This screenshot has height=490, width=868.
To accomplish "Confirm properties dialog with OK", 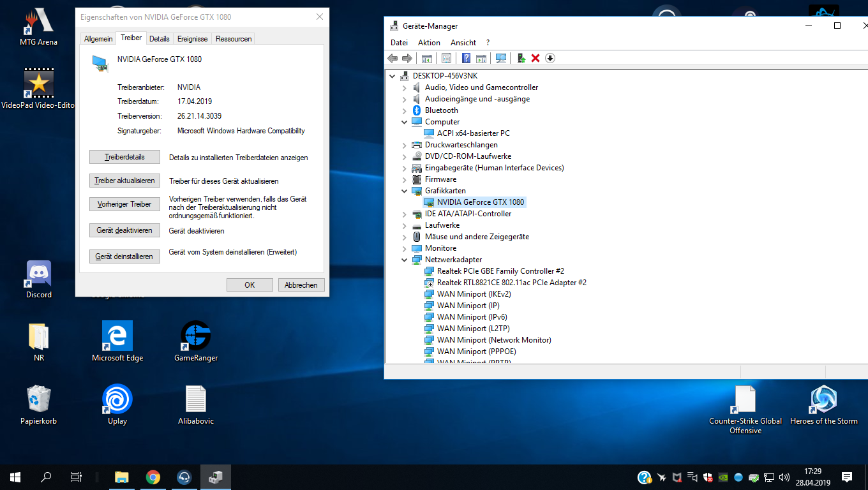I will pos(250,285).
